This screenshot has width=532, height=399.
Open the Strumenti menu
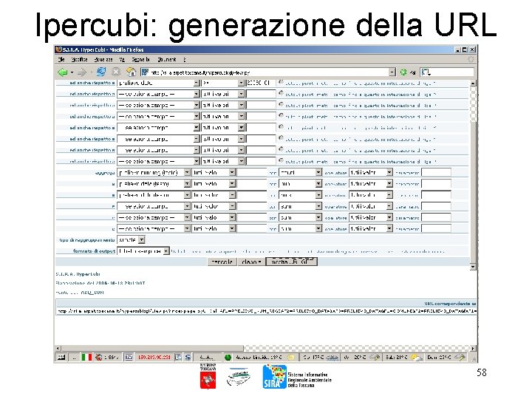tap(167, 59)
